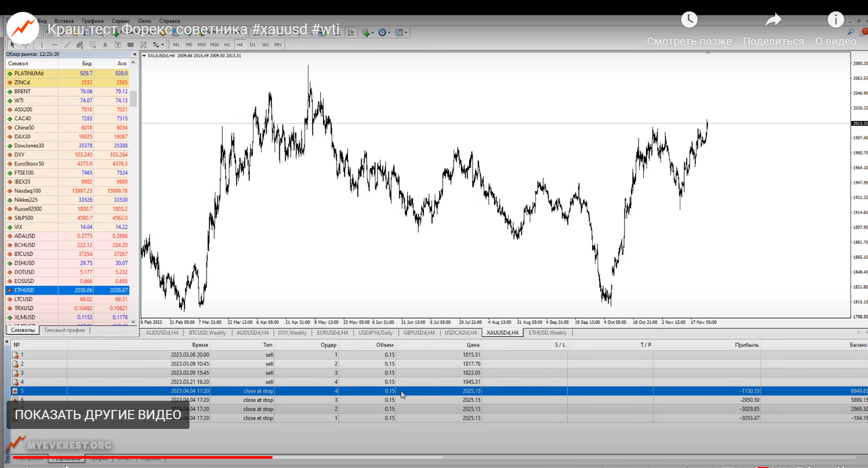
Task: Click the BRENT symbol arrow icon
Action: (9, 91)
